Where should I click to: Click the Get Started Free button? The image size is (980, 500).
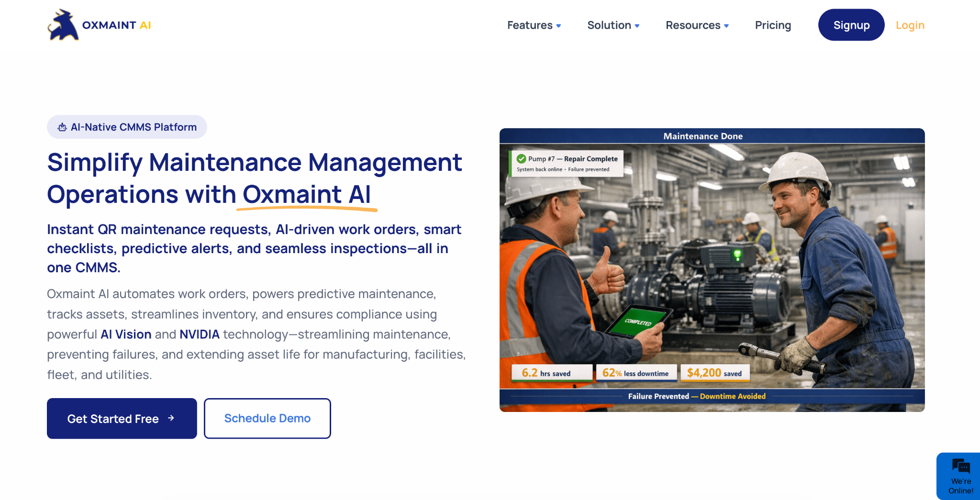(122, 418)
